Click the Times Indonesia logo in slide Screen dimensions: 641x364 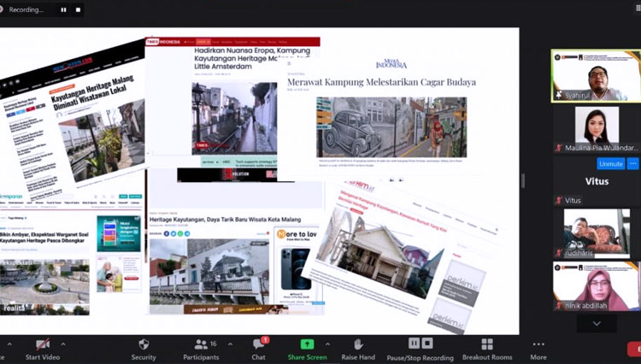pos(163,42)
